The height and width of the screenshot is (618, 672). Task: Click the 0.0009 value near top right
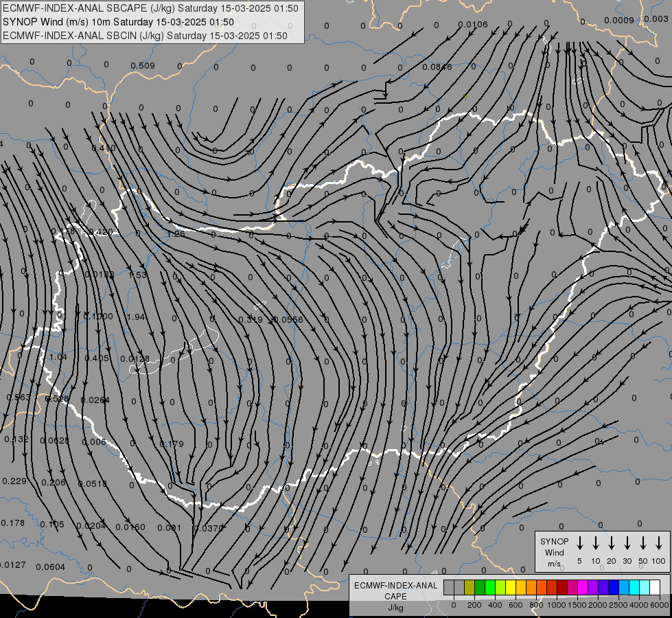pyautogui.click(x=619, y=20)
